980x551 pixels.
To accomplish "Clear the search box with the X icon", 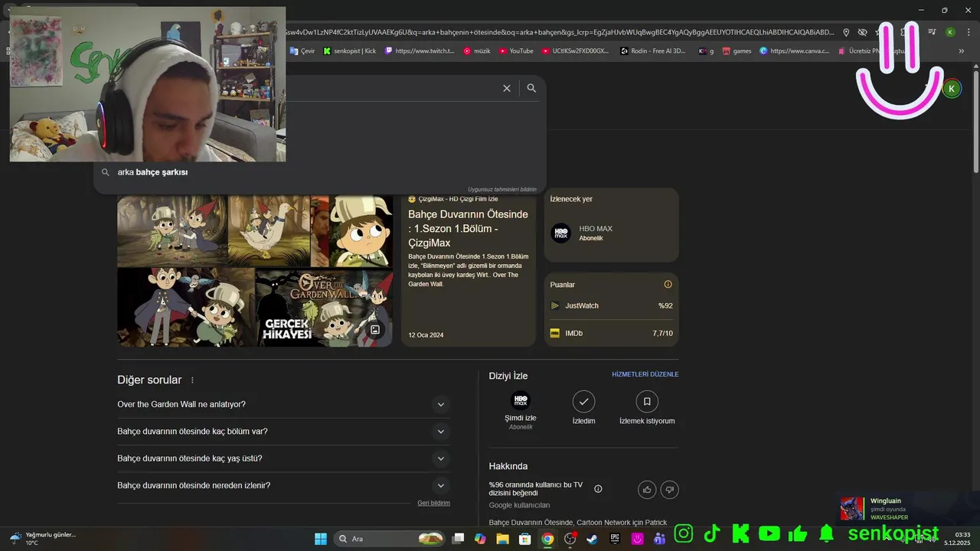I will [507, 88].
